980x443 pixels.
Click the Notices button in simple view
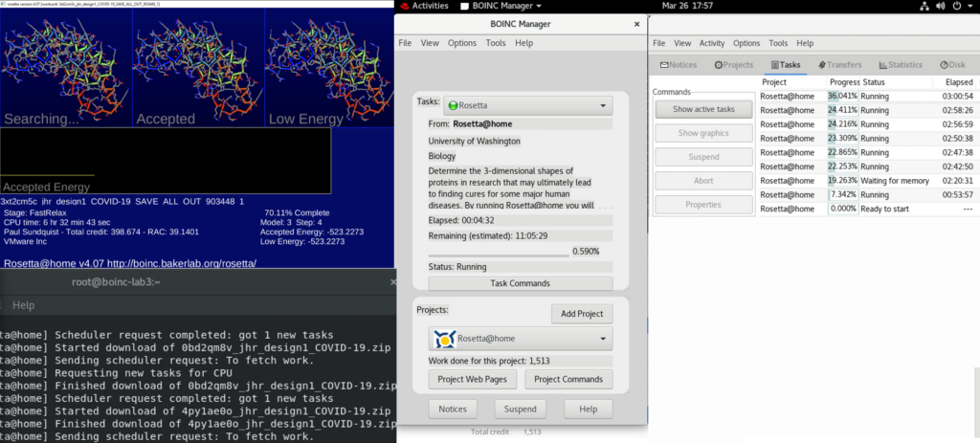453,409
